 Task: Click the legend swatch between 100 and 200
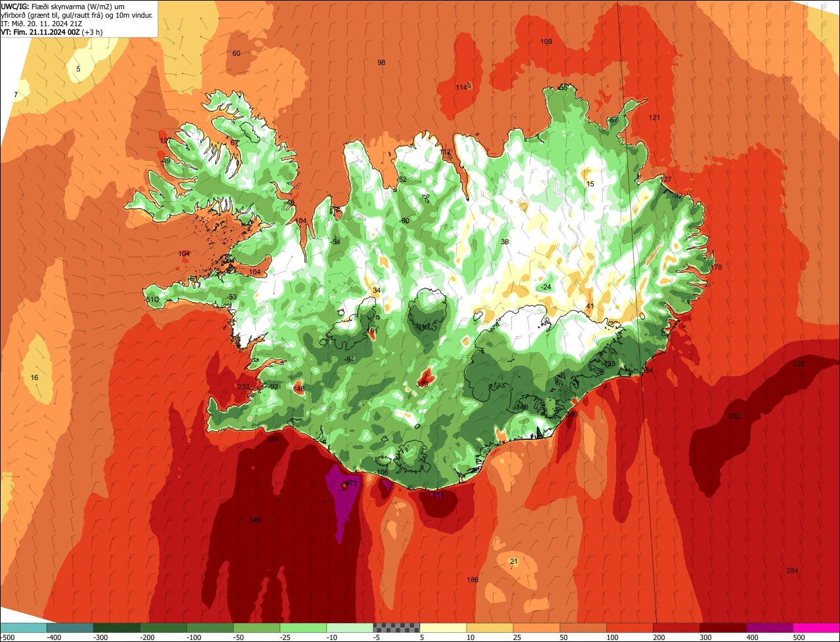pos(630,628)
